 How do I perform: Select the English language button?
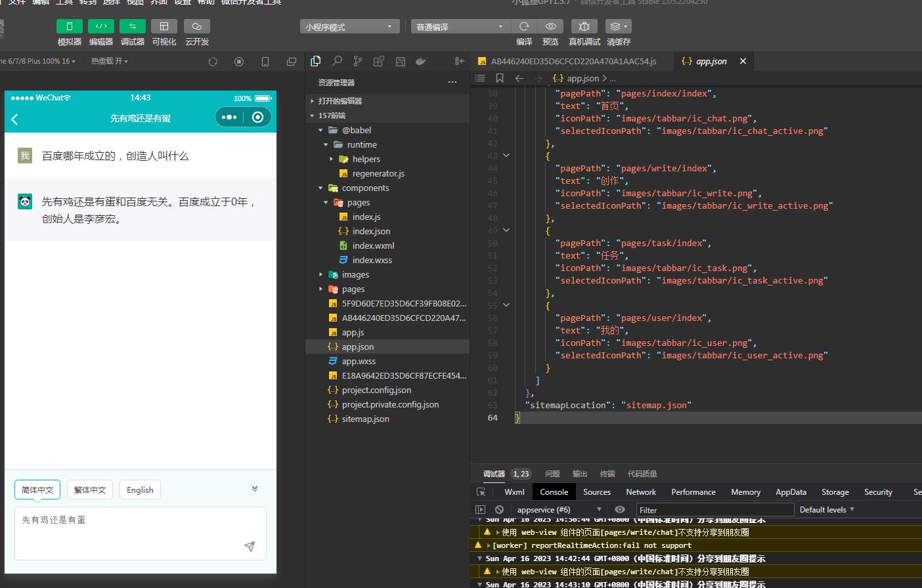tap(140, 490)
